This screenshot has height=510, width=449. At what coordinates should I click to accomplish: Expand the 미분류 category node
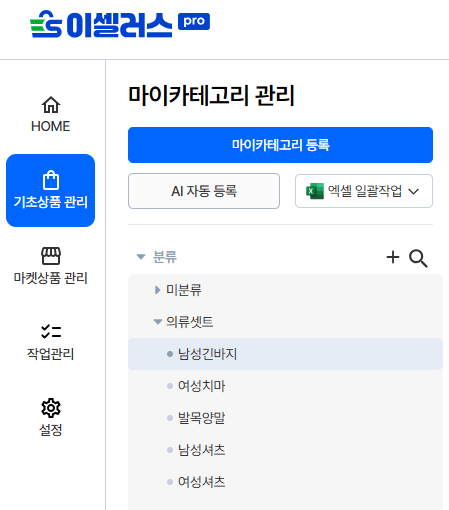(157, 290)
